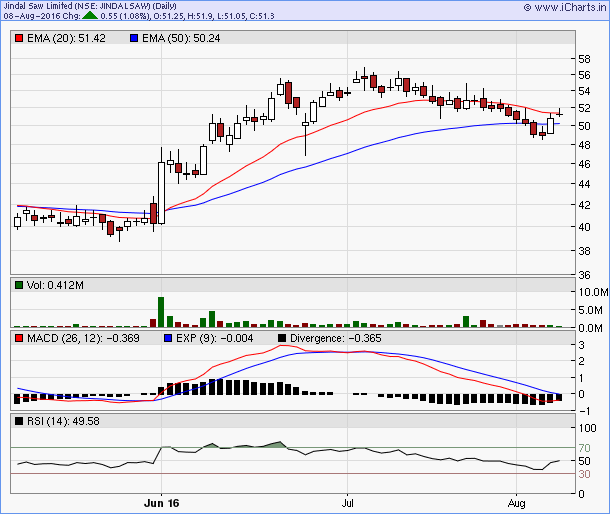This screenshot has width=610, height=514.
Task: Click the 44 price axis label
Action: point(584,184)
